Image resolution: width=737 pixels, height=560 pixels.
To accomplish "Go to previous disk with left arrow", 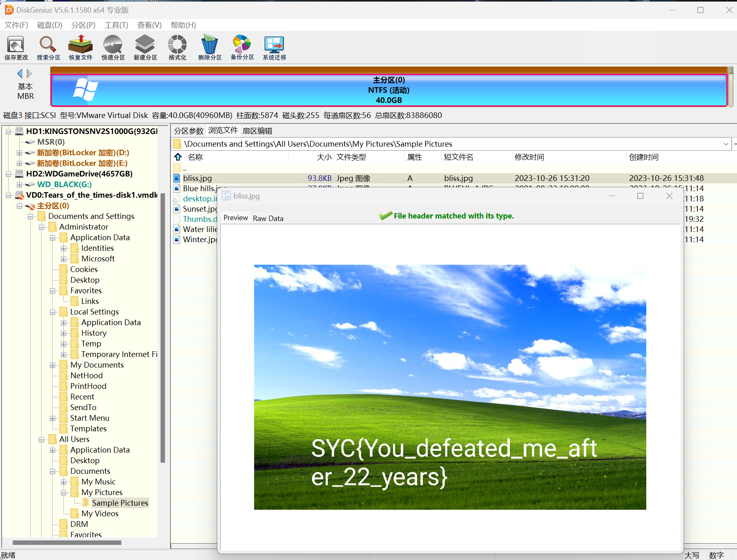I will (20, 74).
